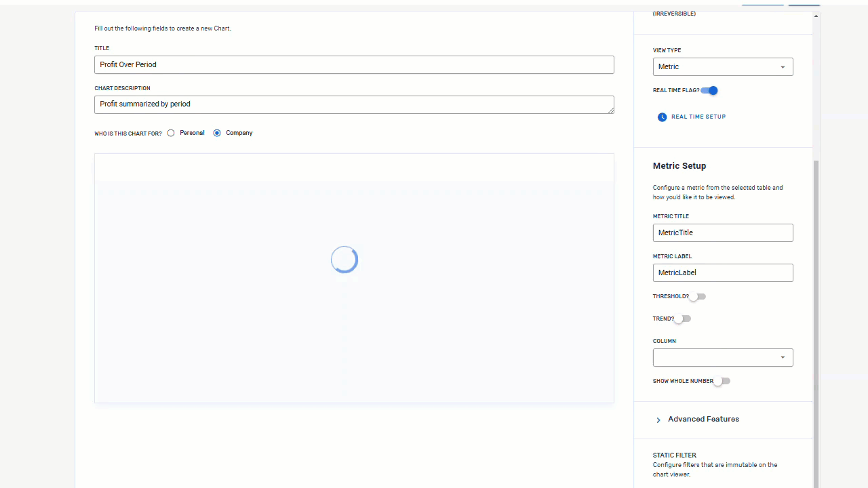The width and height of the screenshot is (868, 488).
Task: Click the Title input field
Action: pos(354,64)
